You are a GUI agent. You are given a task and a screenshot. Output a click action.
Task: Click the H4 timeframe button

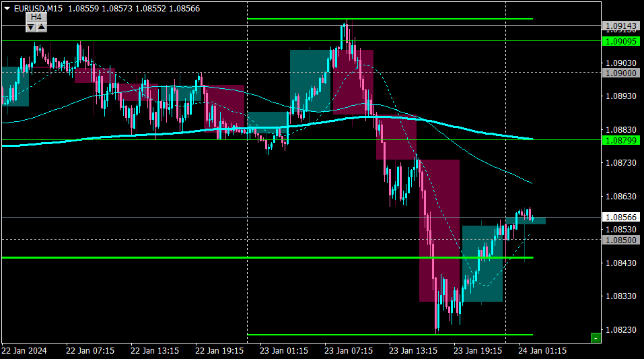click(x=36, y=18)
